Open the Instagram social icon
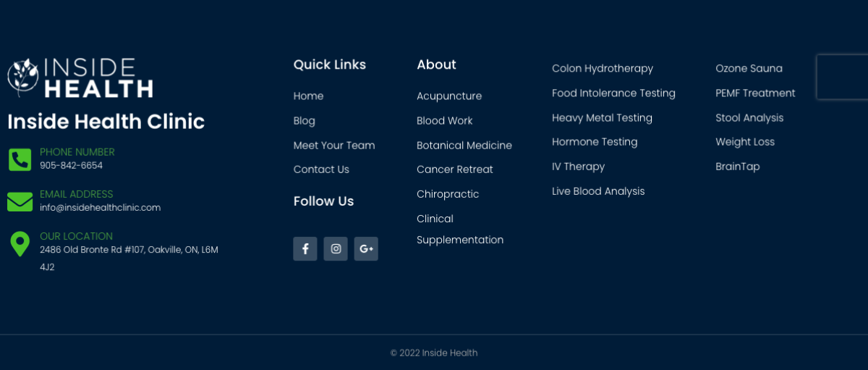 pyautogui.click(x=336, y=249)
